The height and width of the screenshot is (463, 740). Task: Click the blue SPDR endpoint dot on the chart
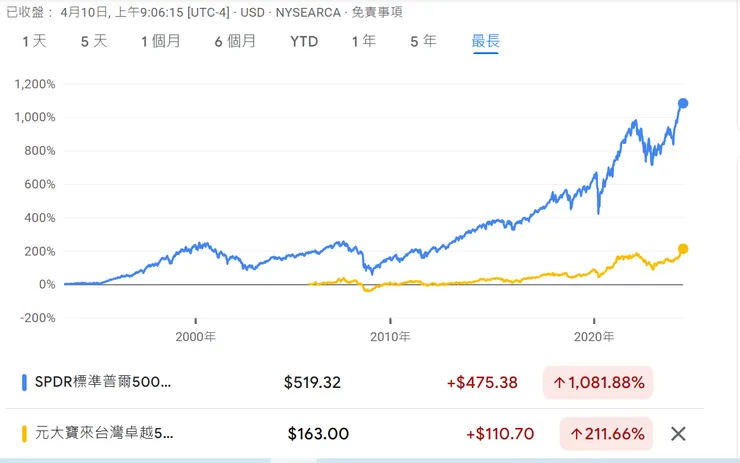683,103
